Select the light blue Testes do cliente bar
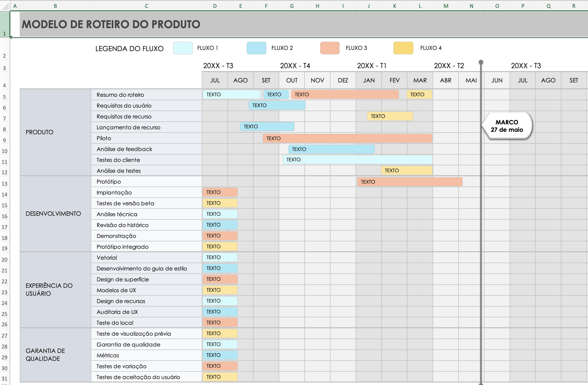This screenshot has width=588, height=385. pos(357,160)
